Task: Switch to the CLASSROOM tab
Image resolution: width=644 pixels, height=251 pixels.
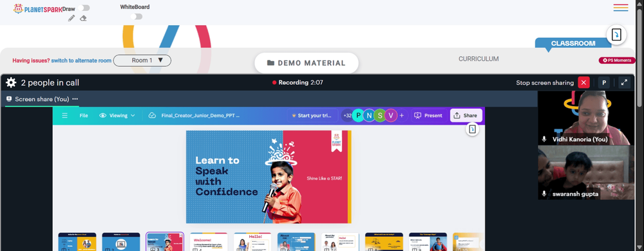Action: (573, 43)
